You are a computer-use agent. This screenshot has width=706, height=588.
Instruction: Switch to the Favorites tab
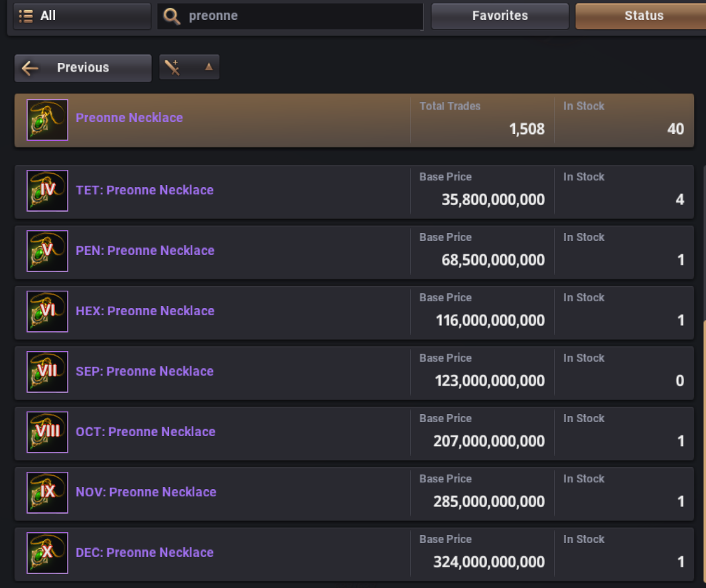[x=500, y=16]
